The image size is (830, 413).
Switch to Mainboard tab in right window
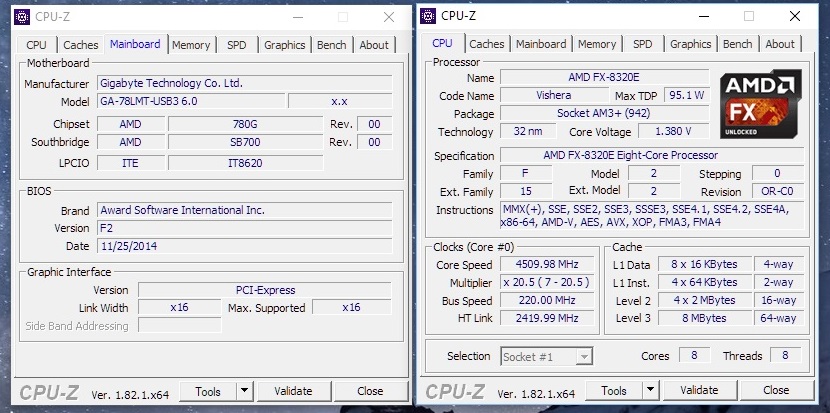[x=542, y=44]
